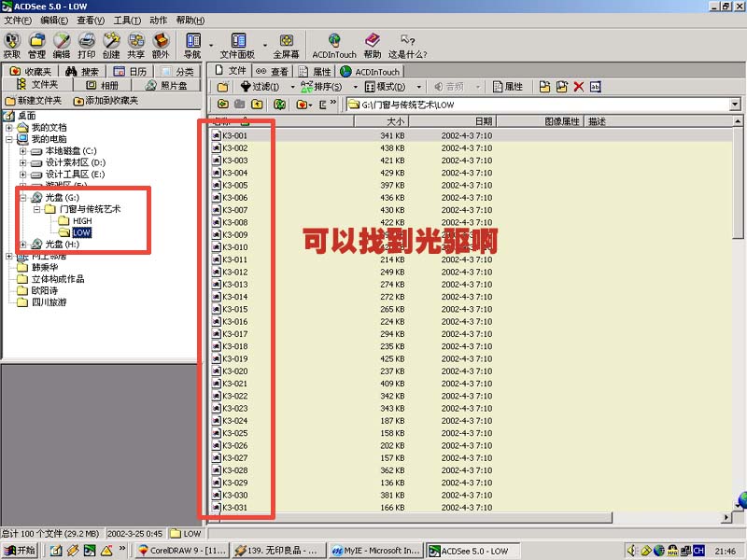Click the 共享 (Share) toolbar icon

pyautogui.click(x=135, y=45)
